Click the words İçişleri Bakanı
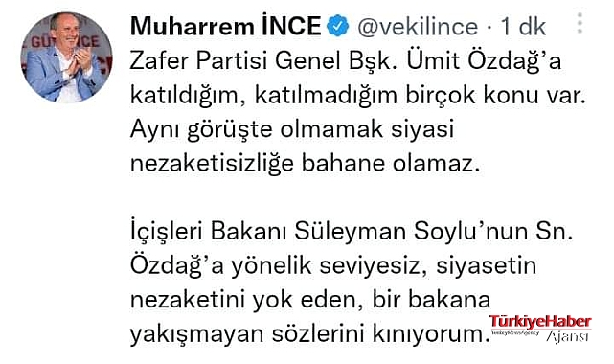This screenshot has width=614, height=364. [x=209, y=231]
